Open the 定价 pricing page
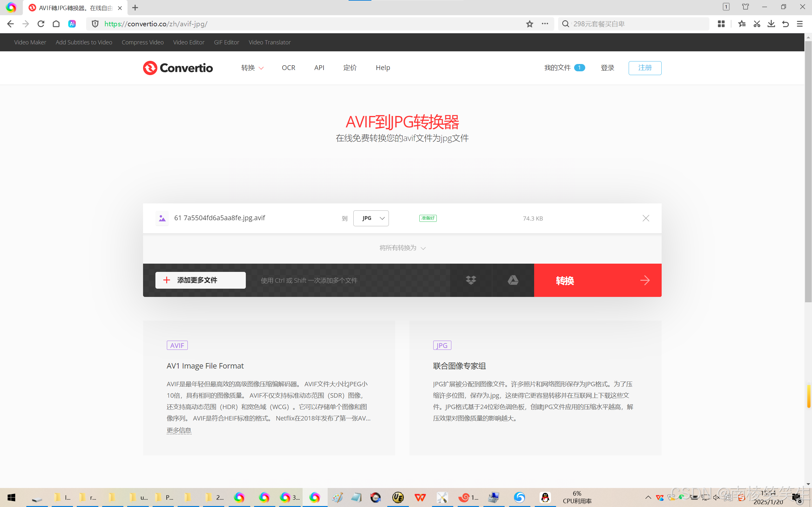The image size is (812, 507). click(350, 68)
